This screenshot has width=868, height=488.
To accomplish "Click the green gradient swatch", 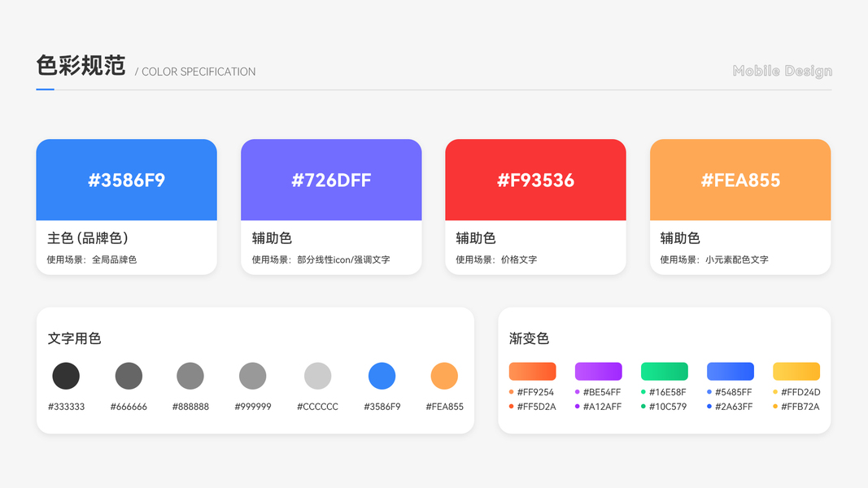I will point(665,372).
